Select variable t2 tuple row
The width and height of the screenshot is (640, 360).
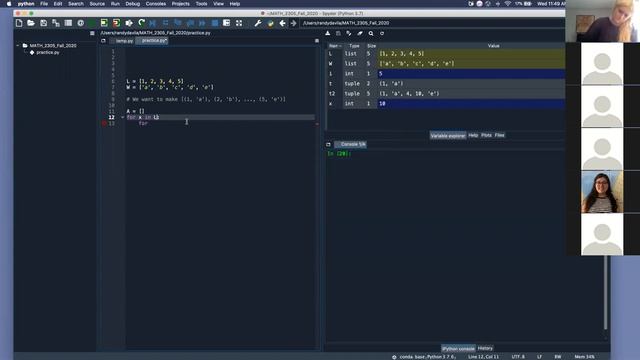point(446,94)
